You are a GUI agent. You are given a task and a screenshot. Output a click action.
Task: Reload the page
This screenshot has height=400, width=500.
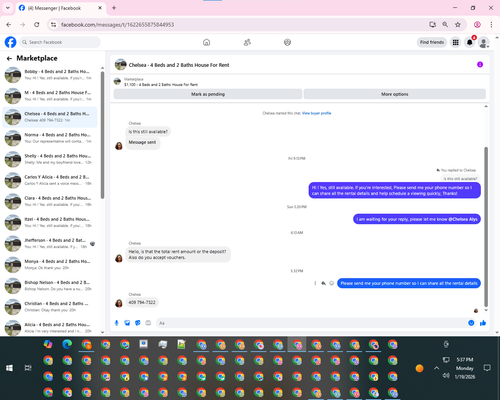37,25
